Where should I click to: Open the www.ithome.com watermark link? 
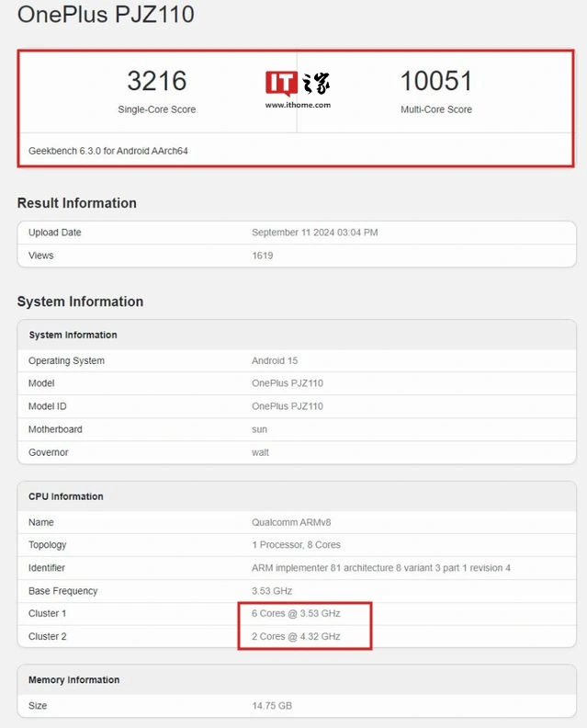coord(298,105)
